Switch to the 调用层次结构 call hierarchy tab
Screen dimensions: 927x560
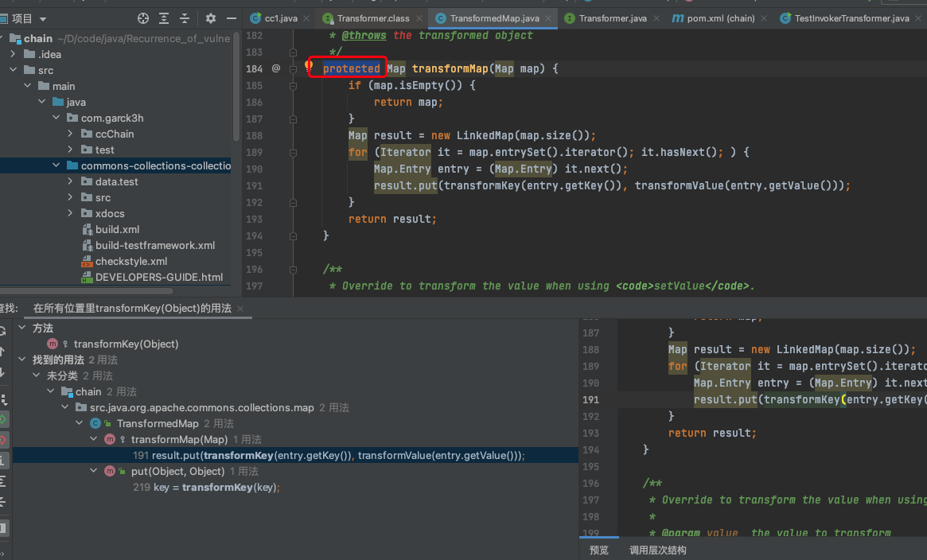point(657,550)
